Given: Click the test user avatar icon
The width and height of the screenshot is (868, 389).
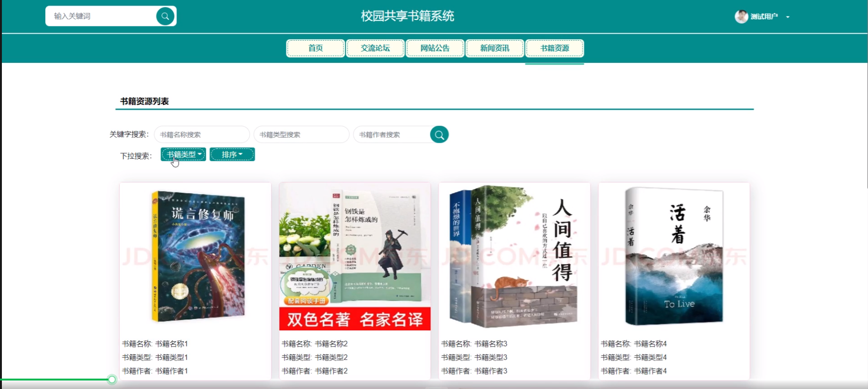Looking at the screenshot, I should 741,17.
